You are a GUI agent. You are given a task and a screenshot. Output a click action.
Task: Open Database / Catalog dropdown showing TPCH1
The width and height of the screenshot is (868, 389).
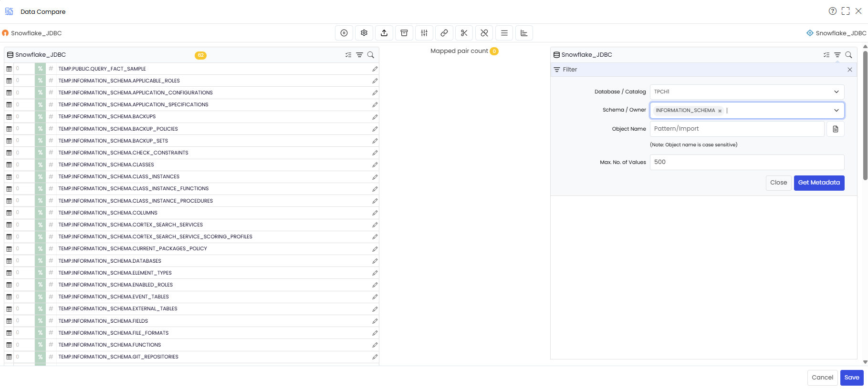pos(747,92)
